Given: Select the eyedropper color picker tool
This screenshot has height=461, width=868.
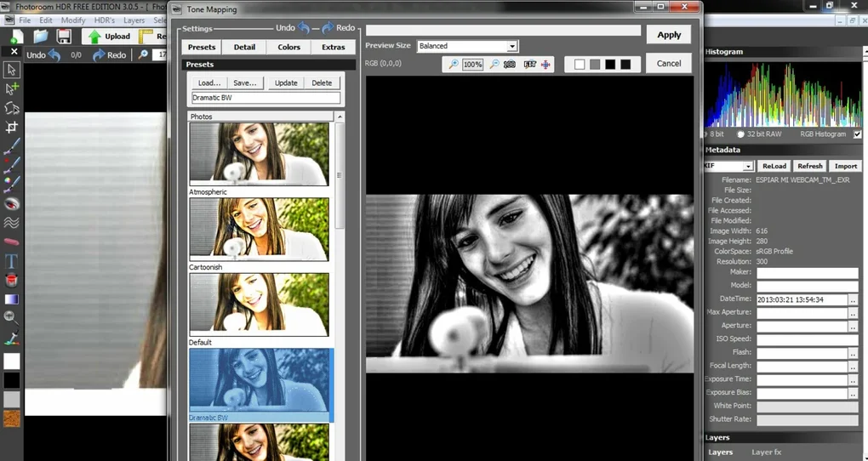Looking at the screenshot, I should (12, 337).
